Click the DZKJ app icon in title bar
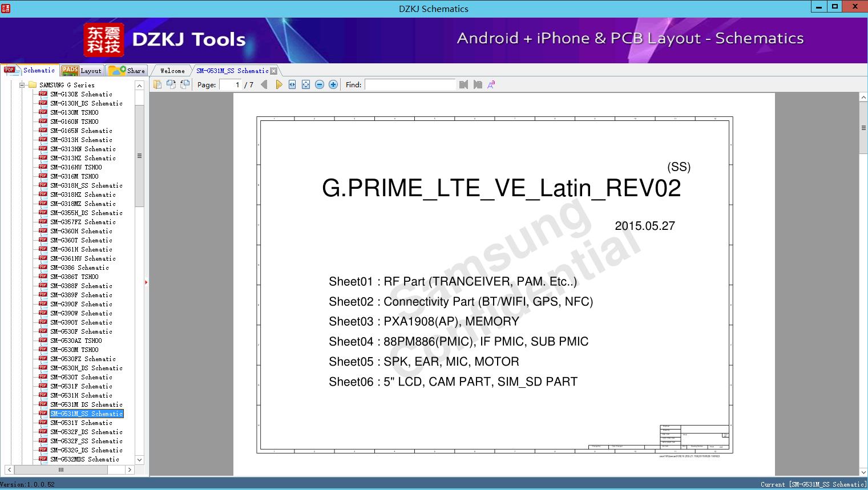The height and width of the screenshot is (490, 868). click(6, 8)
